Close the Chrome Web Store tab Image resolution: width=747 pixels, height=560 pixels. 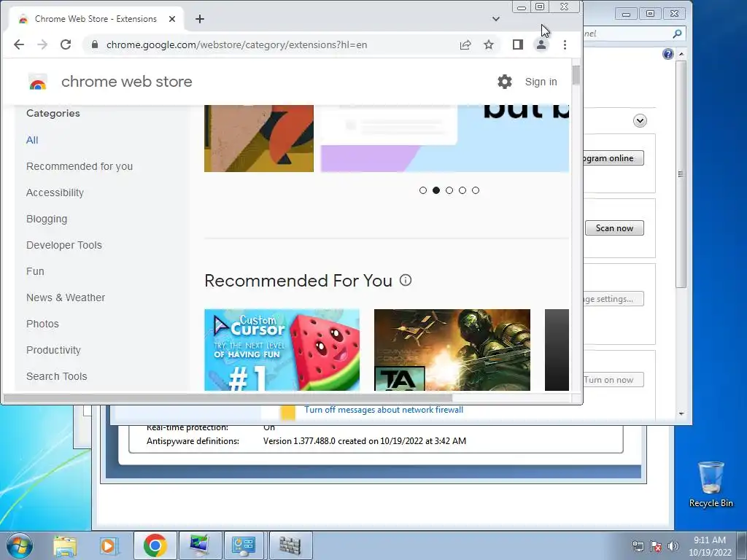tap(172, 19)
